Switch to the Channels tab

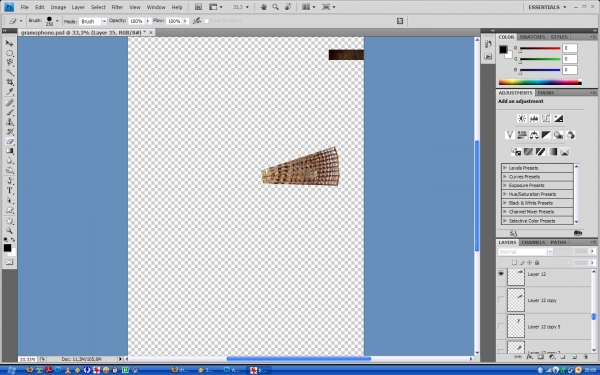click(533, 242)
